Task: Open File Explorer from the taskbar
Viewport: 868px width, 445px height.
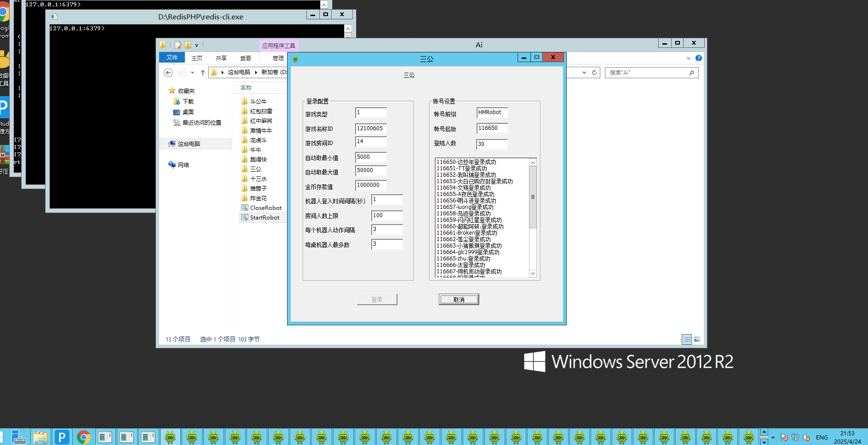Action: tap(40, 437)
